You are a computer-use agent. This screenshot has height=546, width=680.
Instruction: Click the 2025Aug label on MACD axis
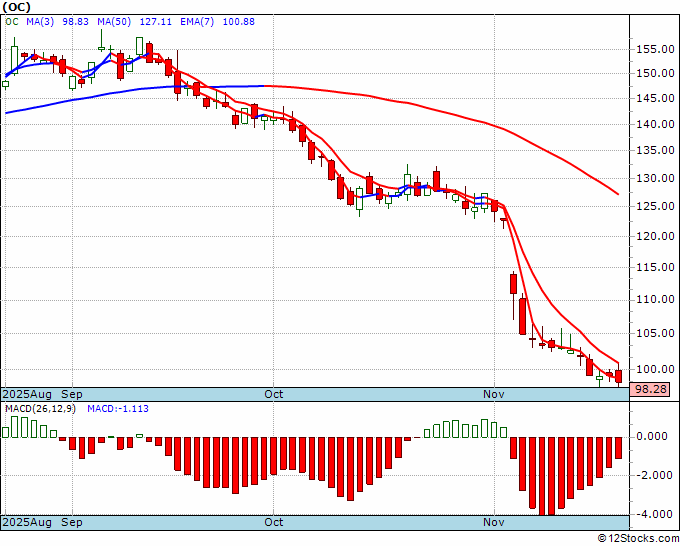pos(27,522)
